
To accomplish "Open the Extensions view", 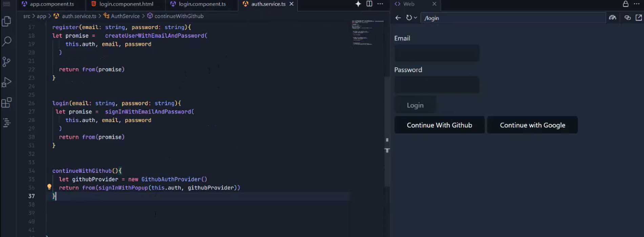I will coord(6,102).
